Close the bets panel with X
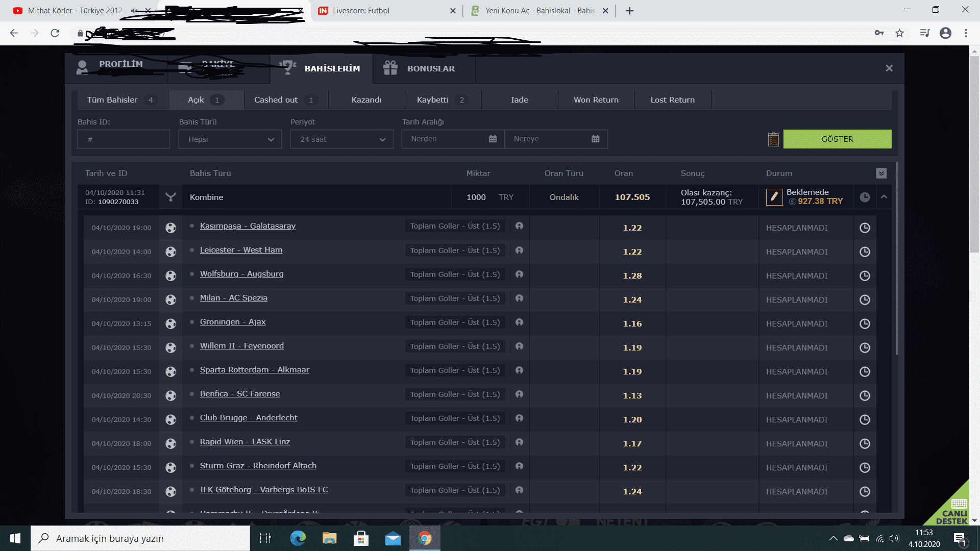The height and width of the screenshot is (551, 980). coord(889,68)
